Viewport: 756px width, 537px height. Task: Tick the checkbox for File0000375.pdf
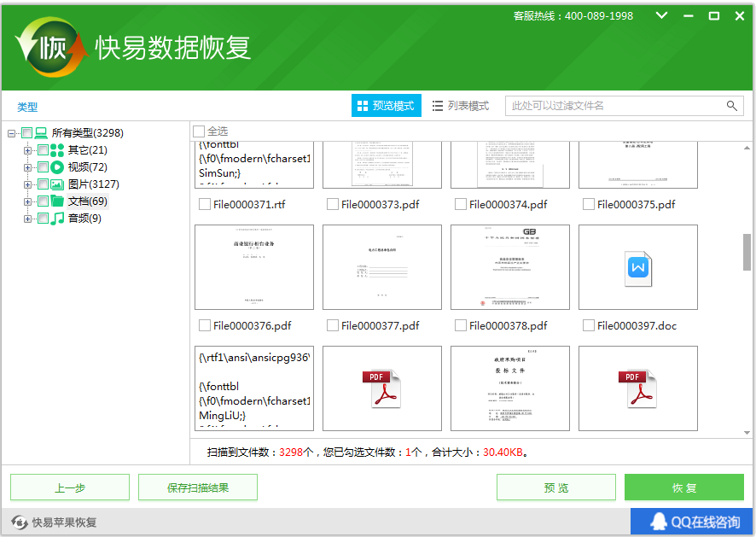click(588, 205)
